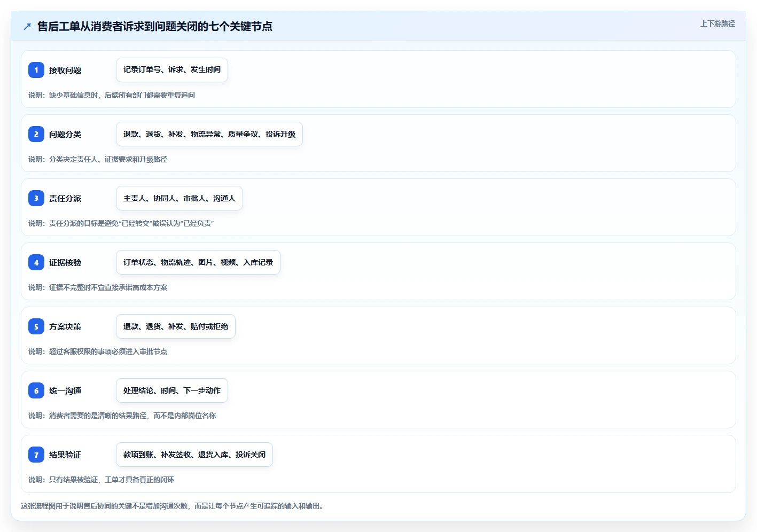
Task: Select step number badge 6
Action: click(36, 390)
